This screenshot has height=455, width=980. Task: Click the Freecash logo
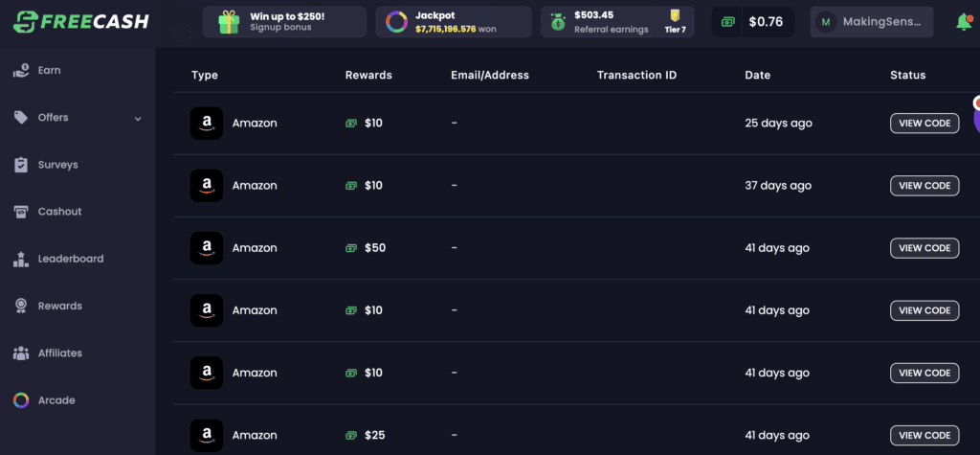coord(81,21)
